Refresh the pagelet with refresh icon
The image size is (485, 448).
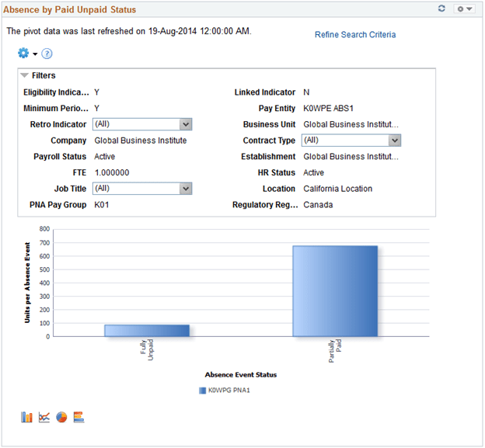coord(441,9)
